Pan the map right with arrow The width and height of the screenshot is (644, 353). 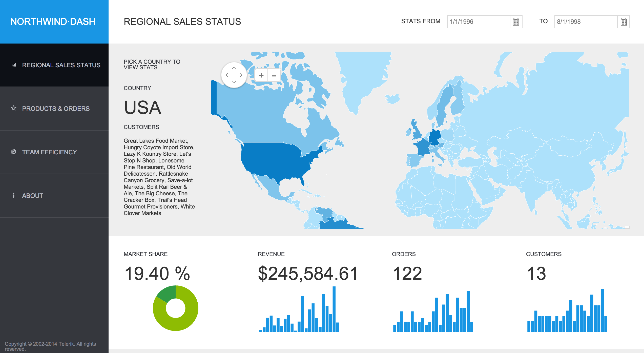pos(241,75)
